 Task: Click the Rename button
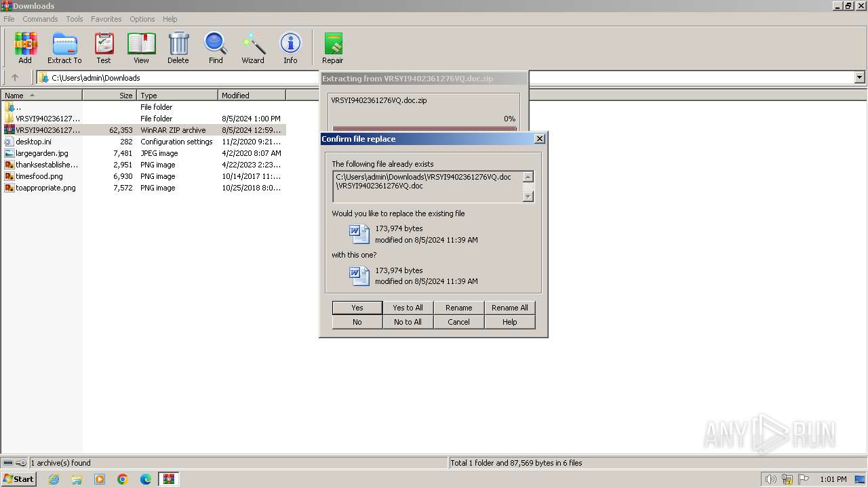[x=458, y=308]
